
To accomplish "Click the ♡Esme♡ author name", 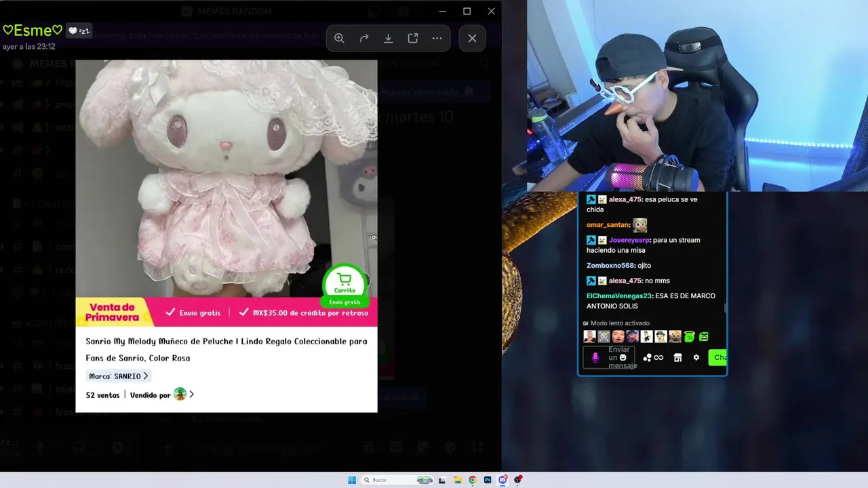I will (33, 30).
